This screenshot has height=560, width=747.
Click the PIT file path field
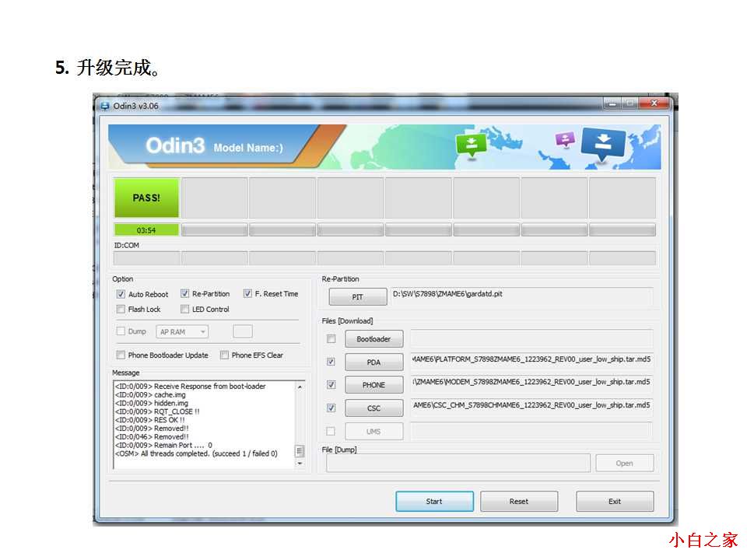(521, 295)
